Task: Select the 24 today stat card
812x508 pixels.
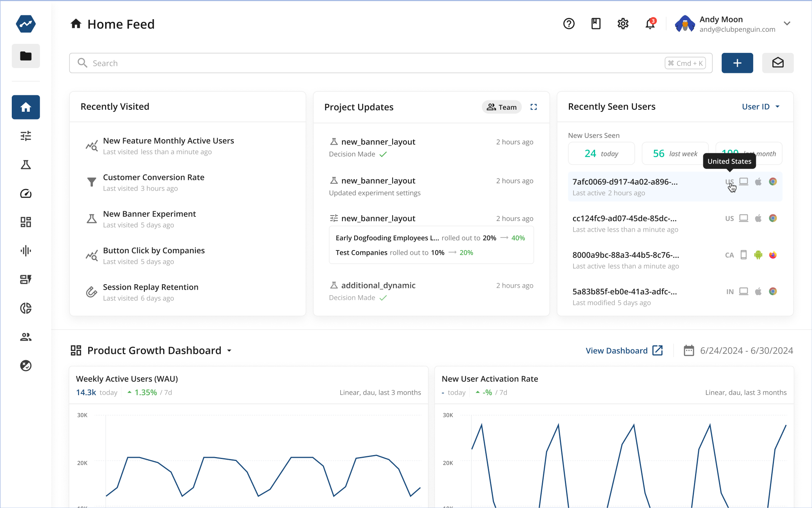Action: (601, 154)
